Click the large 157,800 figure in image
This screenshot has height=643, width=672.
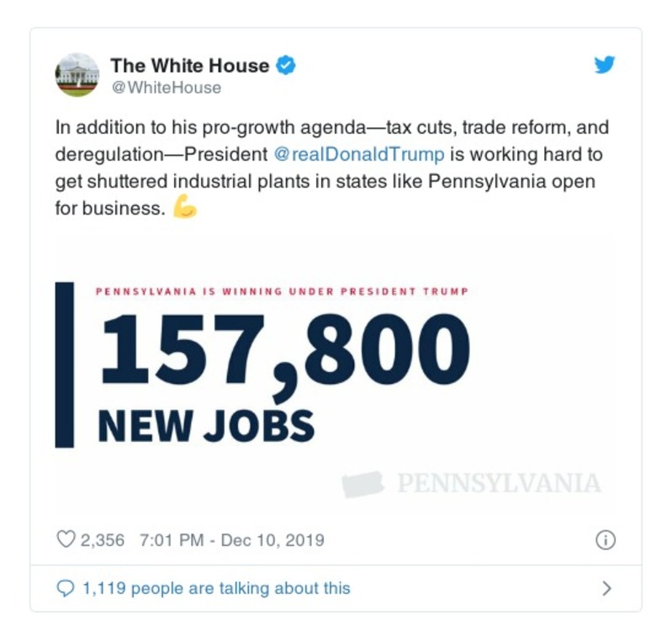tap(284, 350)
